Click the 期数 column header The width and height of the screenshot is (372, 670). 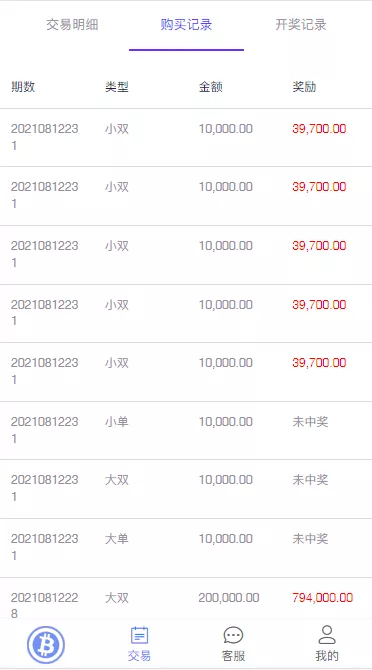[23, 87]
